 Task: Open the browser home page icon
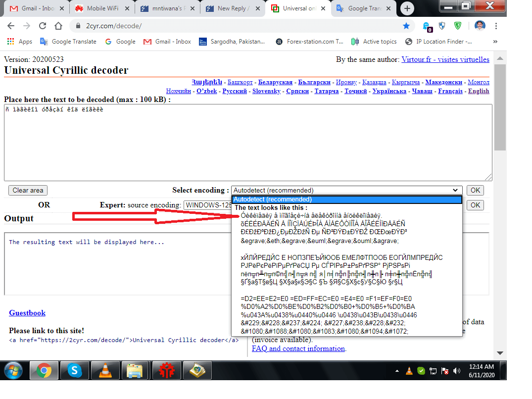point(58,26)
